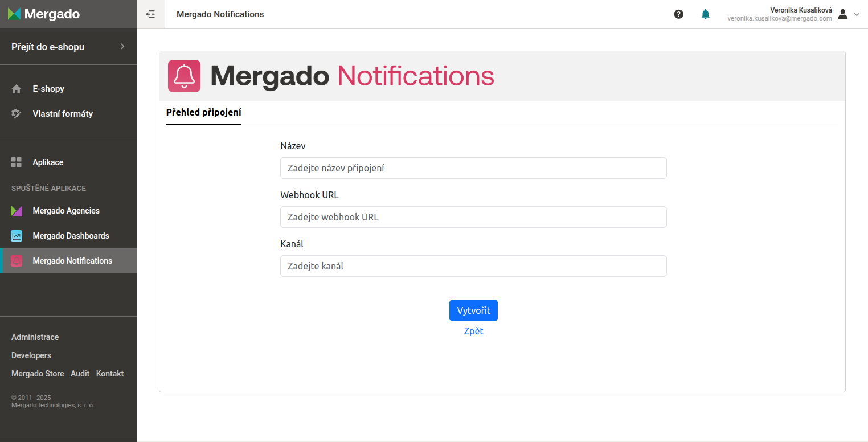This screenshot has height=442, width=868.
Task: Click the E-shopy home icon
Action: (17, 89)
